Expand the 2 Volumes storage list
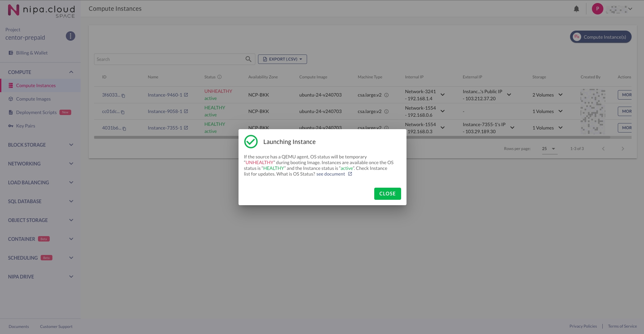 [x=560, y=95]
